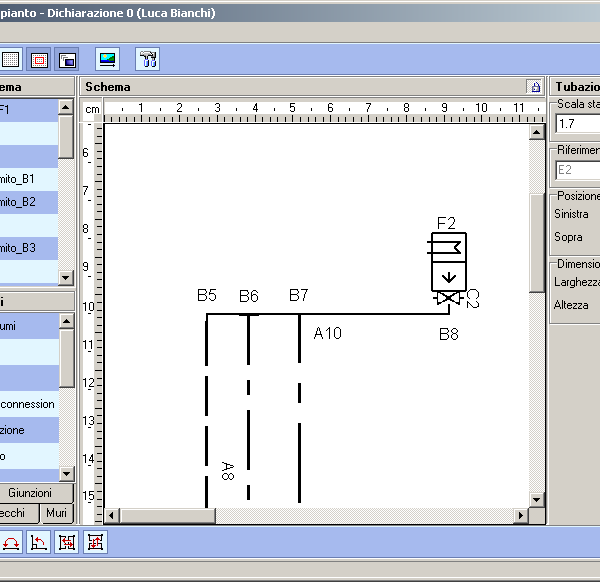Select the F2 label on schema

(x=446, y=223)
